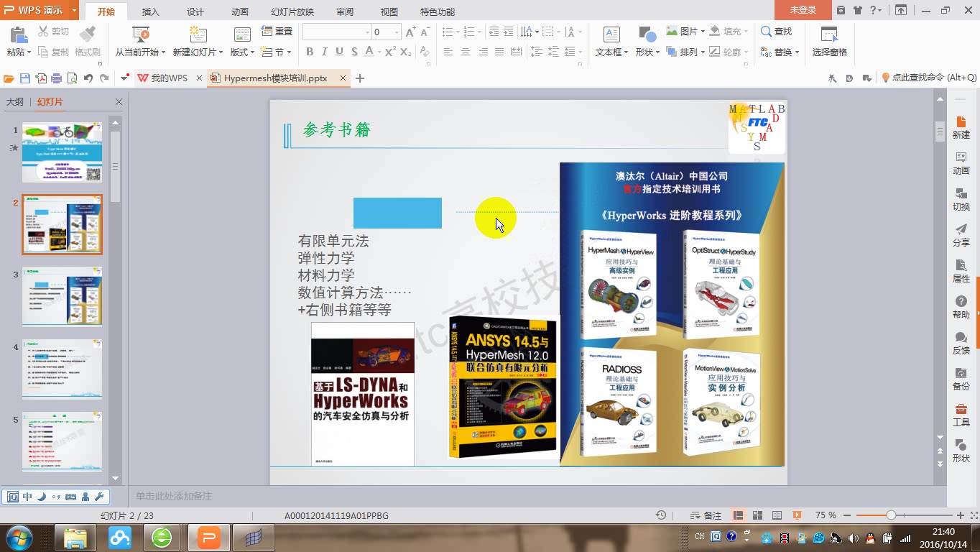Click the Layout (版式) icon
This screenshot has width=980, height=552.
(242, 34)
